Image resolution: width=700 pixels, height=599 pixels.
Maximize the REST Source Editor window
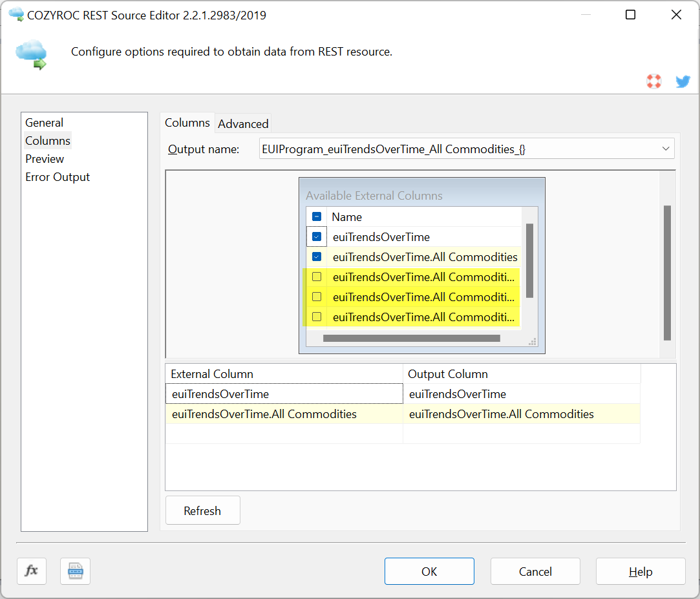click(x=630, y=15)
